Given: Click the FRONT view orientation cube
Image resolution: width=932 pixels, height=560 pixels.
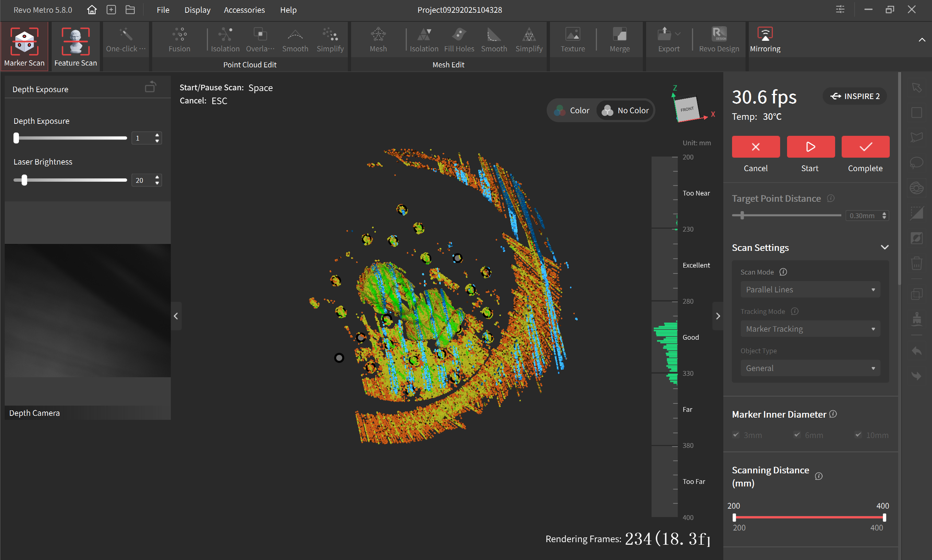Looking at the screenshot, I should click(688, 110).
